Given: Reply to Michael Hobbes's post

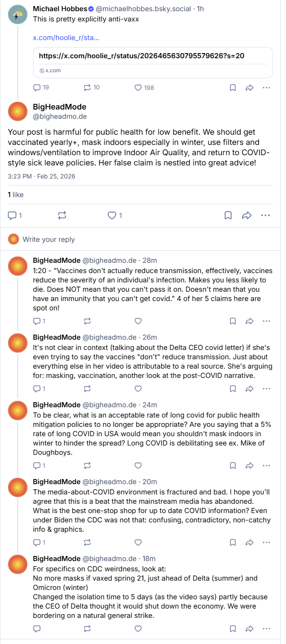Looking at the screenshot, I should 37,88.
